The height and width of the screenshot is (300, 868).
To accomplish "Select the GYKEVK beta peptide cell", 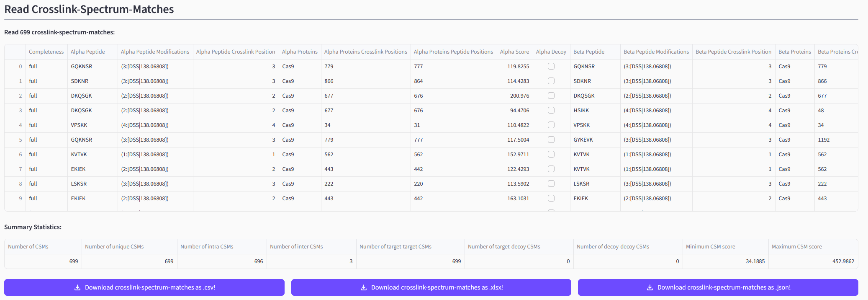I will (x=583, y=140).
